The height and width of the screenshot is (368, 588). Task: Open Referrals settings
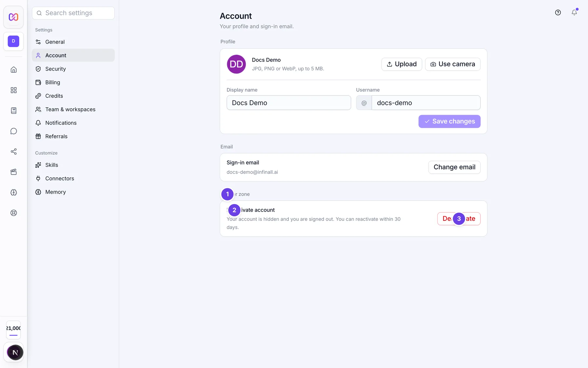(x=73, y=136)
